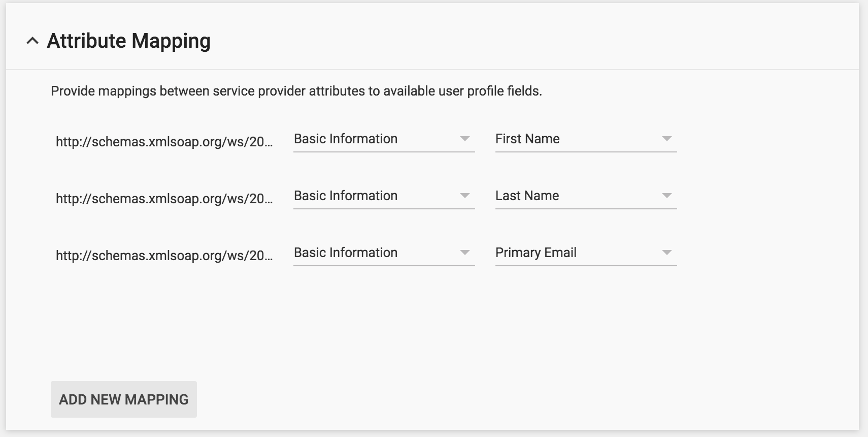Select the schema URL mapped to Primary Email
This screenshot has width=868, height=437.
coord(164,256)
